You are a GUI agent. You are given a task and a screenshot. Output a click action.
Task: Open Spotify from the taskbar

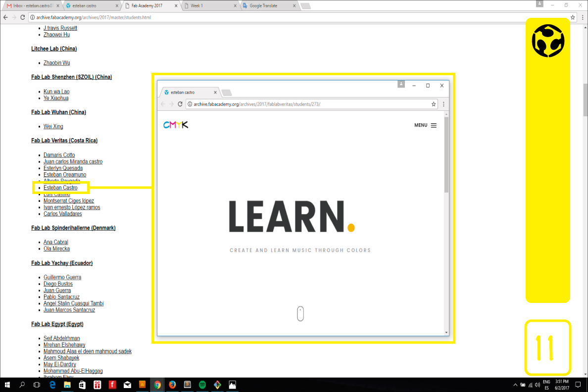click(202, 385)
